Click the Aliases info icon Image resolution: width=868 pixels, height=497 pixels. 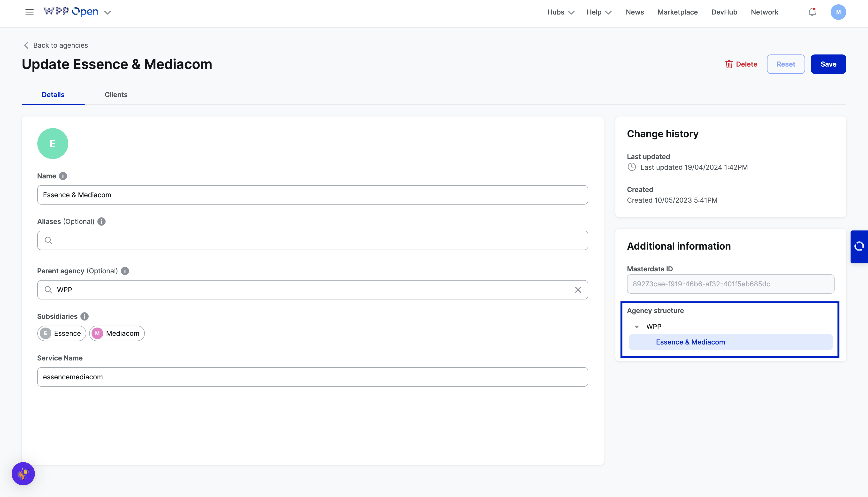coord(101,222)
